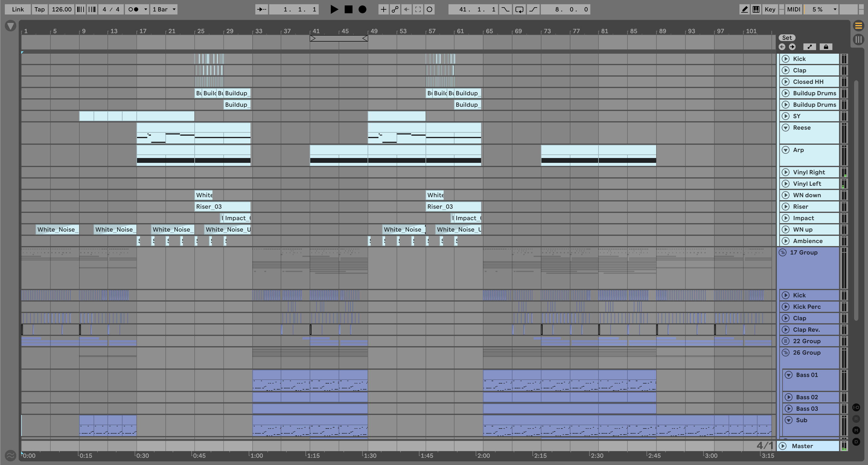The image size is (868, 465).
Task: Enable Draw Mode pencil icon
Action: point(744,9)
